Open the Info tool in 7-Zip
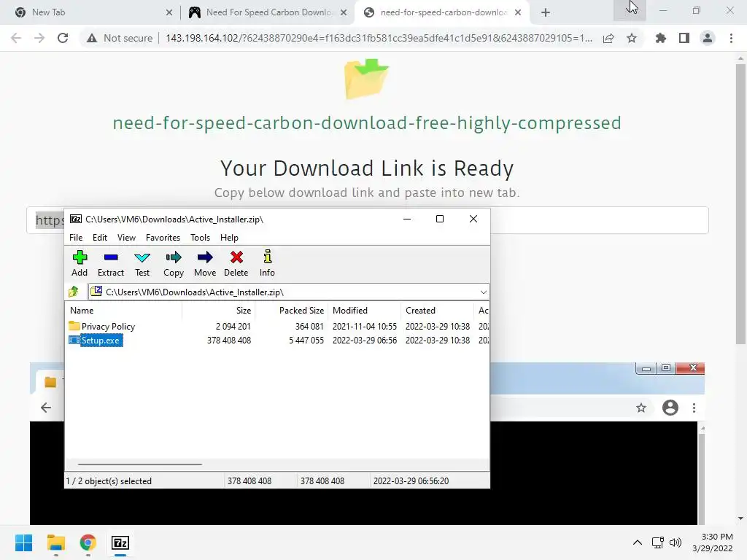 (x=267, y=263)
